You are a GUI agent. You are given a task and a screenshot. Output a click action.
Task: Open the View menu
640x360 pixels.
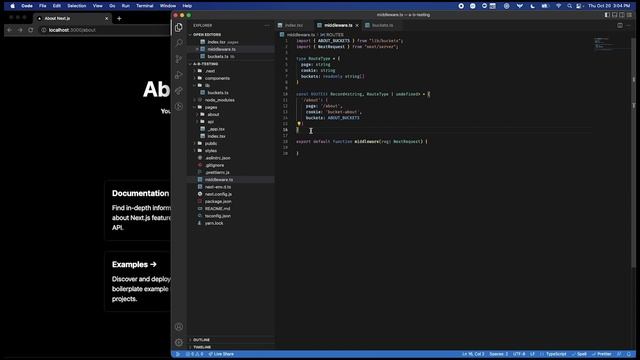tap(98, 6)
